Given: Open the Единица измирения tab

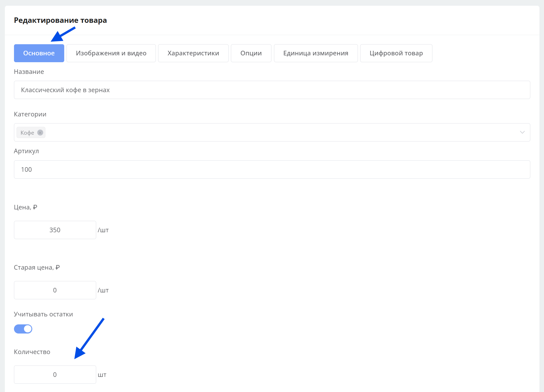Looking at the screenshot, I should click(x=316, y=53).
